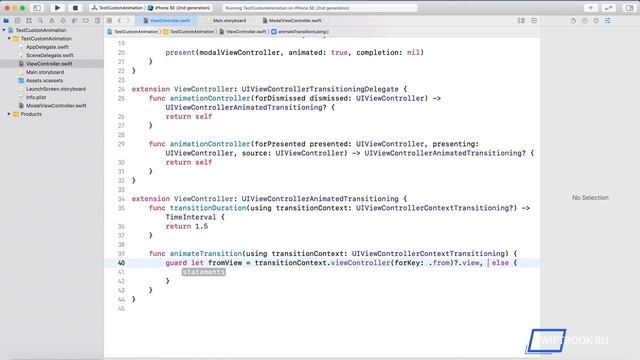Switch to the Main.storyboard tab

(x=227, y=20)
